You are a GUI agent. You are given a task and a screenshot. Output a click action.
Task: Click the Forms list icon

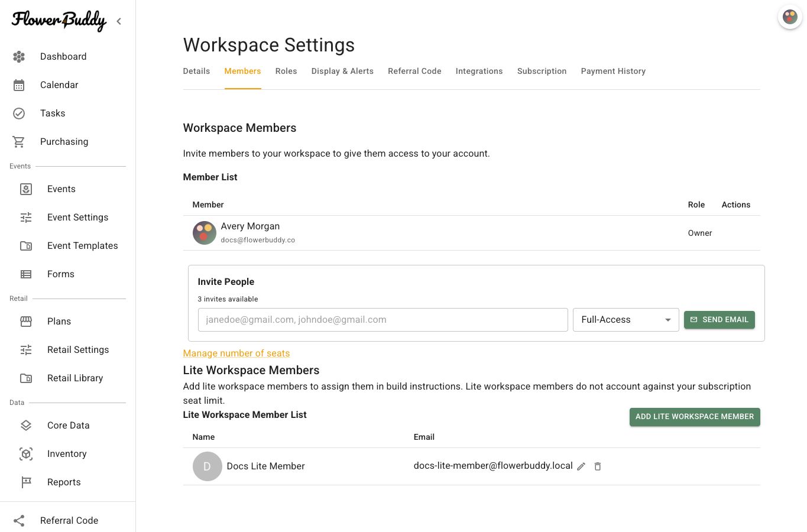coord(26,274)
